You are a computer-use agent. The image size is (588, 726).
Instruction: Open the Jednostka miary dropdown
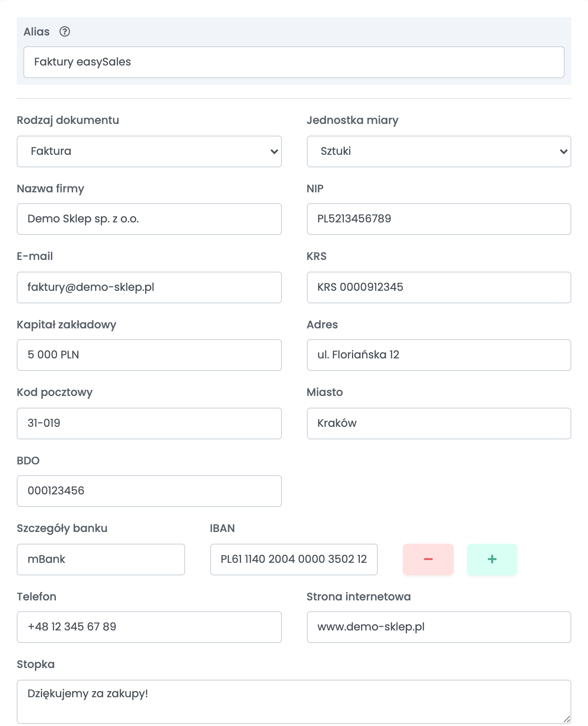coord(439,151)
